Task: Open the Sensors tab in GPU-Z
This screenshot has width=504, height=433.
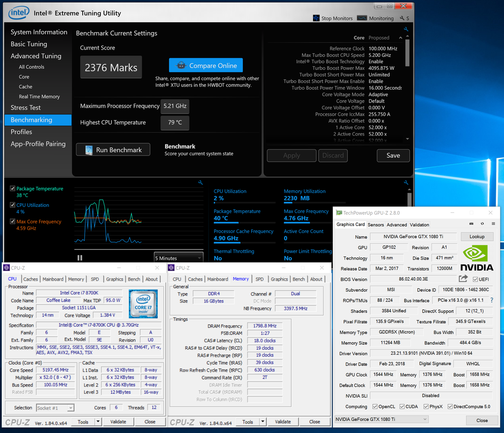Action: pos(376,225)
